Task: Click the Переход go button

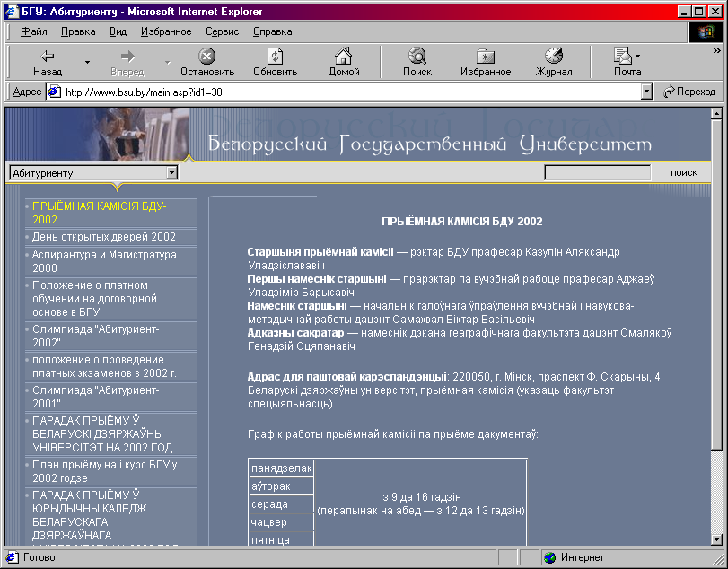Action: point(689,92)
